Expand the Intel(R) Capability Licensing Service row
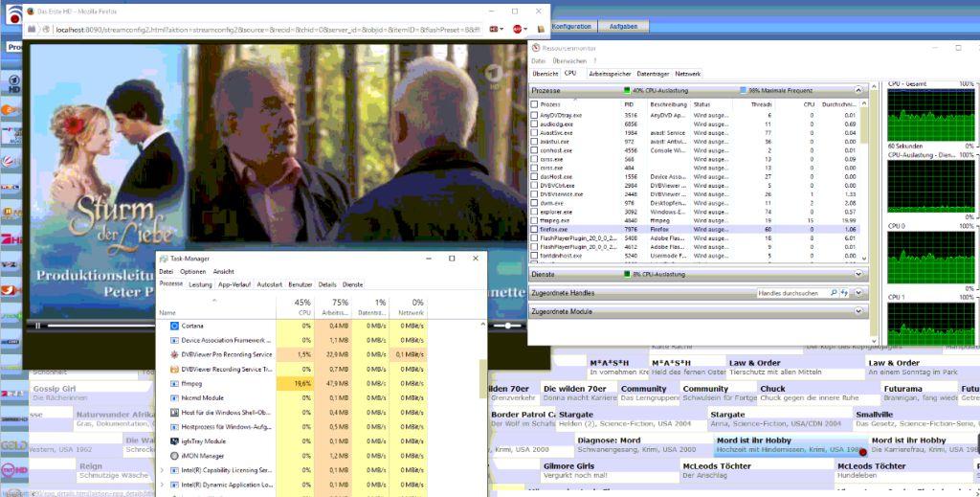This screenshot has width=980, height=497. pyautogui.click(x=162, y=470)
